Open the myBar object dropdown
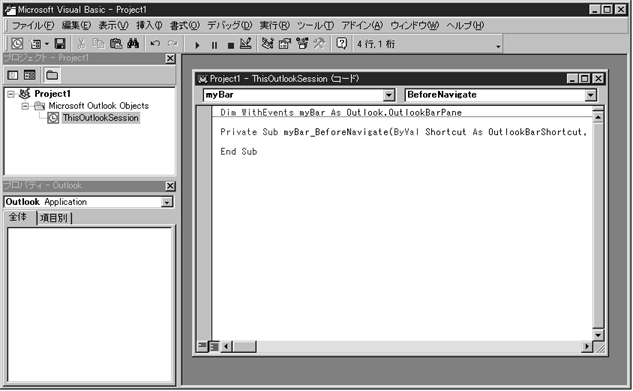Viewport: 633px width, 391px height. click(388, 95)
